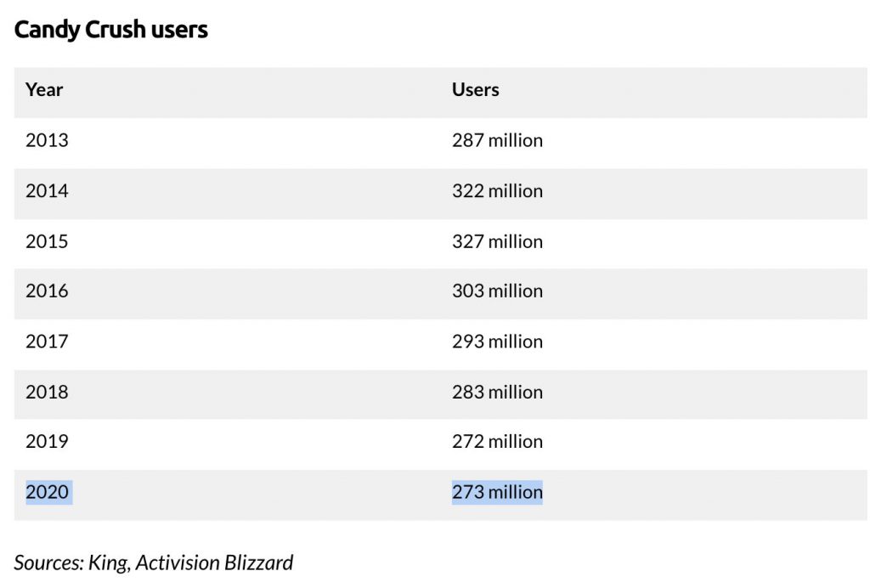This screenshot has height=588, width=870.
Task: Click the 293 million users value
Action: (x=497, y=341)
